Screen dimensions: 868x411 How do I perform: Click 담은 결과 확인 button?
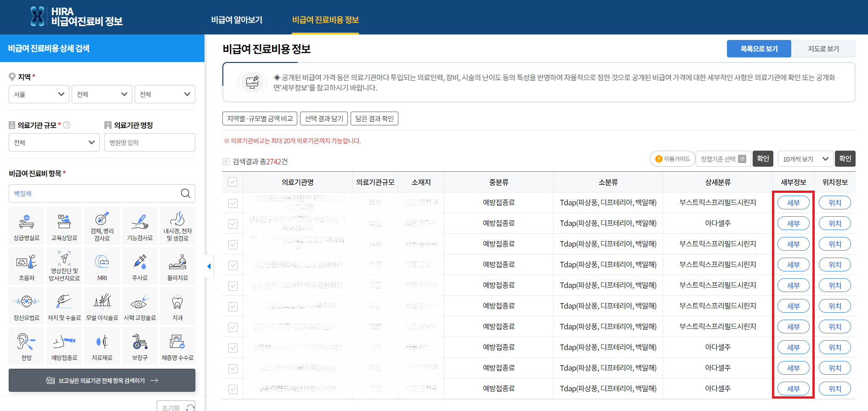point(374,118)
